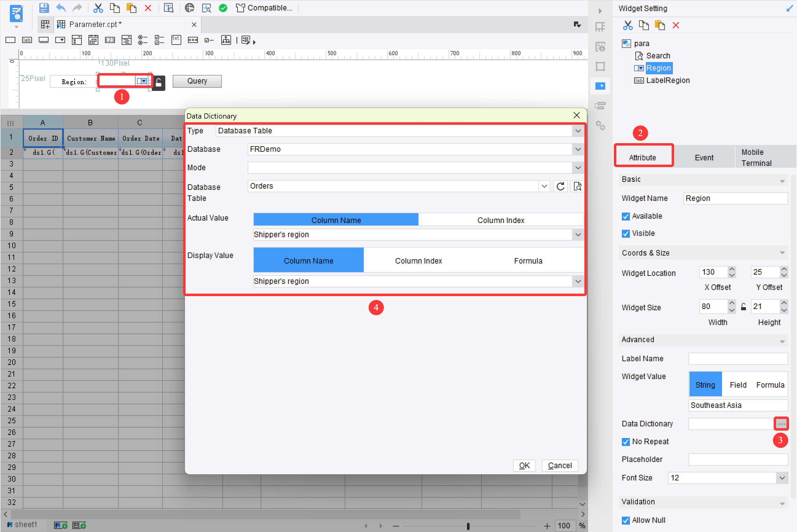Uncheck the No Repeat checkbox
This screenshot has width=797, height=532.
626,441
